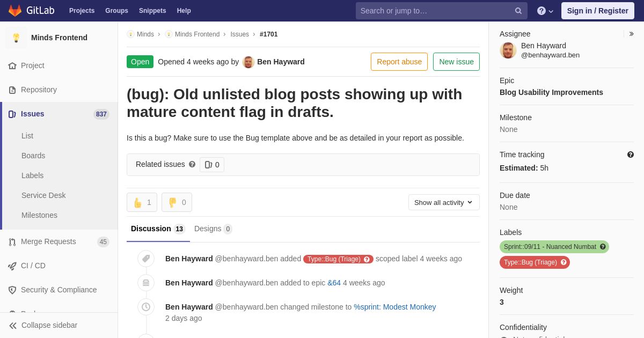Click the Estimated: 5h text

pyautogui.click(x=524, y=168)
